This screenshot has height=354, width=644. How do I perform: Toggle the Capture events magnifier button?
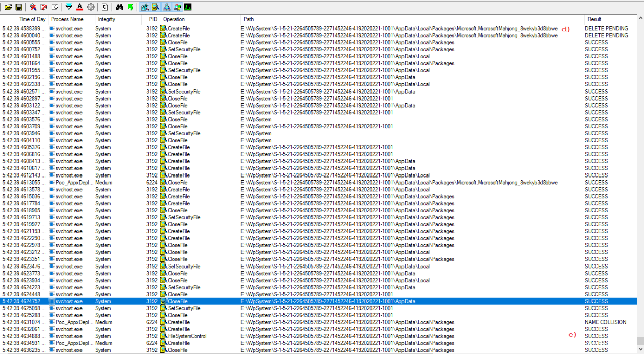[33, 7]
